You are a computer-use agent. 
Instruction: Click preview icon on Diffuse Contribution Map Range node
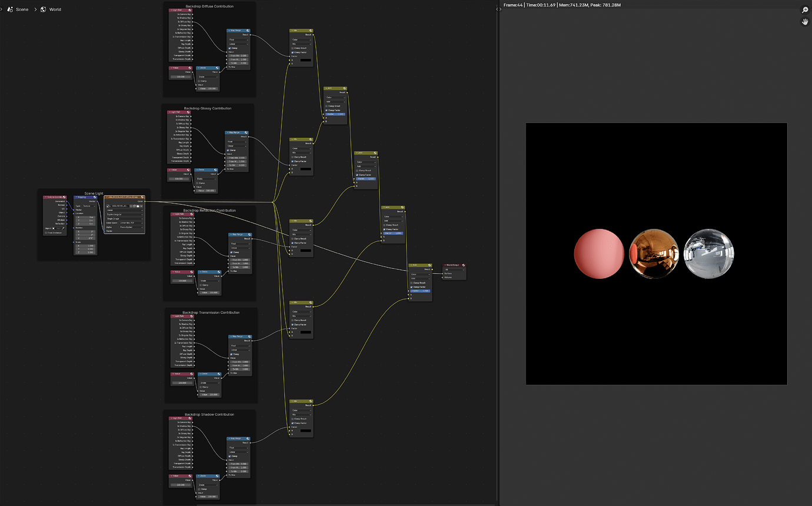248,31
